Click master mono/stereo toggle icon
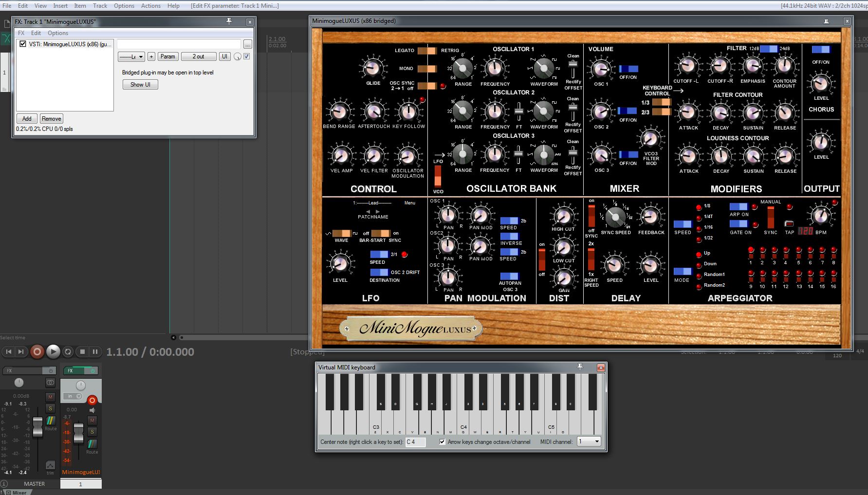868x495 pixels. (x=50, y=383)
